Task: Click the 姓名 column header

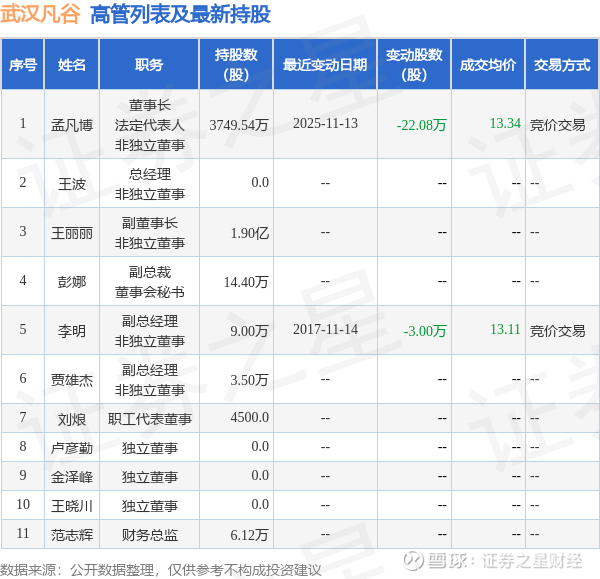Action: [72, 64]
